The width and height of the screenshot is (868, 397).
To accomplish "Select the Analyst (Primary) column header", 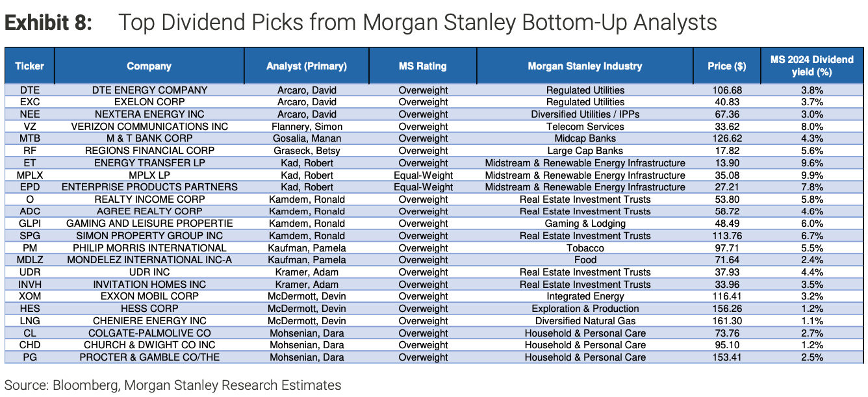I will [x=307, y=66].
